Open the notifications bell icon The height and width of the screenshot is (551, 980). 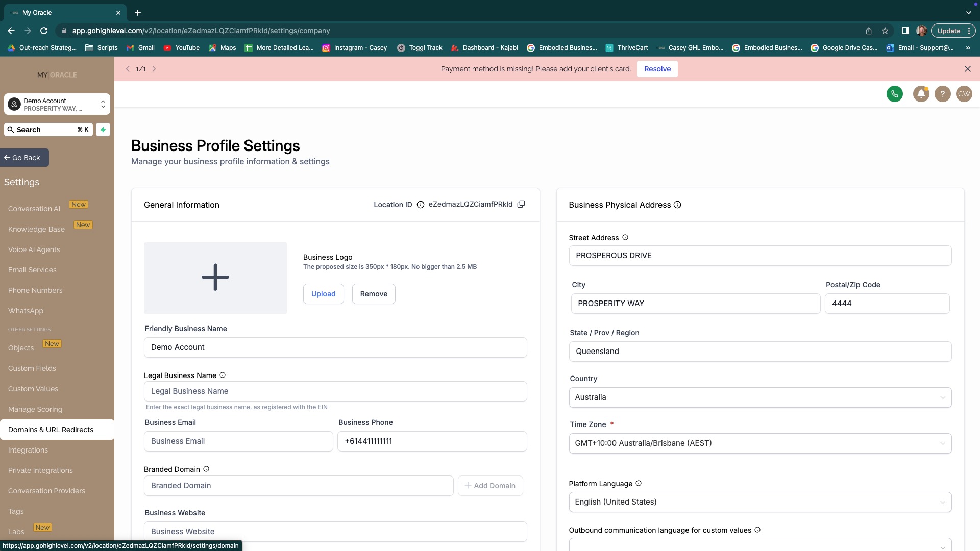(x=921, y=94)
